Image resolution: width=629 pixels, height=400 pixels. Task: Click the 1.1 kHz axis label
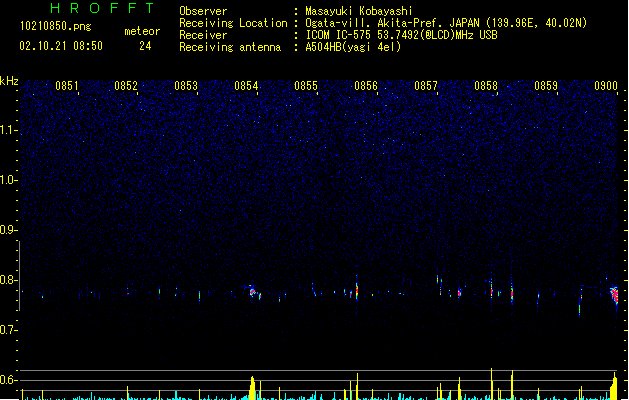coord(8,130)
